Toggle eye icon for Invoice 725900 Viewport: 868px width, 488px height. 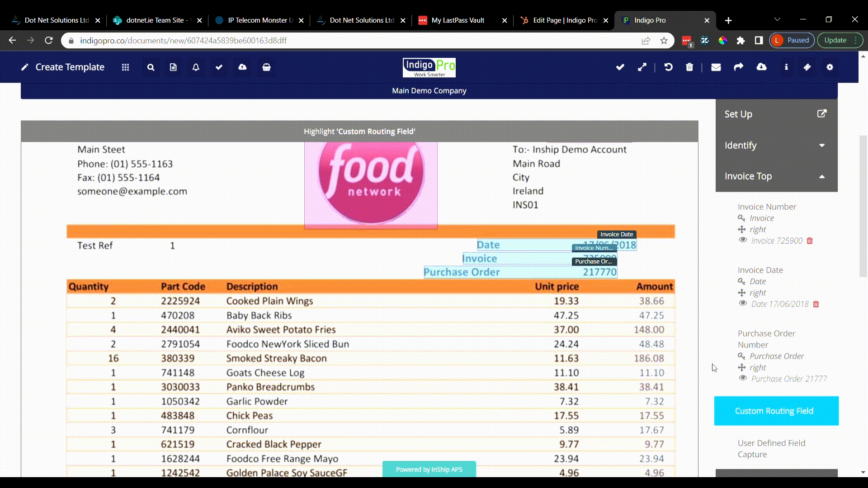point(743,240)
